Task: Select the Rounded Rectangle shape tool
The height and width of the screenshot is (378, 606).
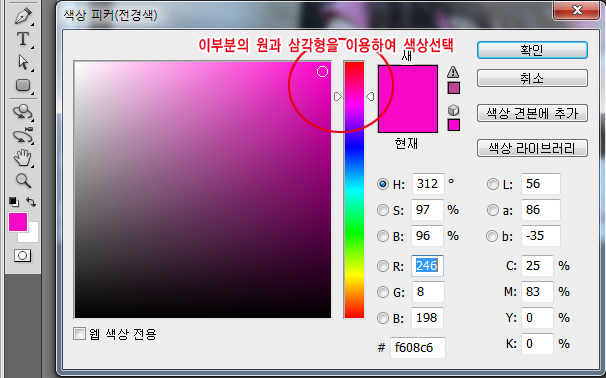Action: tap(23, 85)
